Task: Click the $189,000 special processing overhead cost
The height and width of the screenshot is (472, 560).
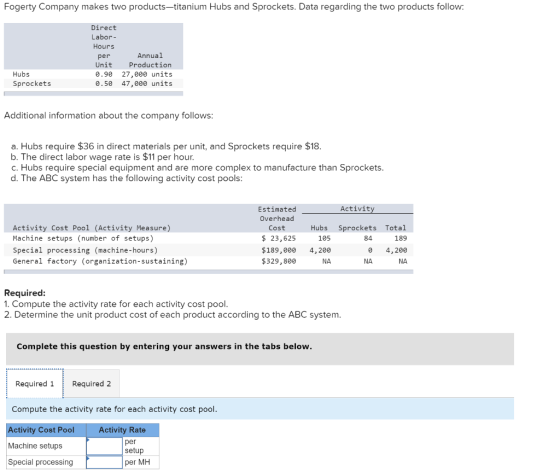Action: pos(279,250)
